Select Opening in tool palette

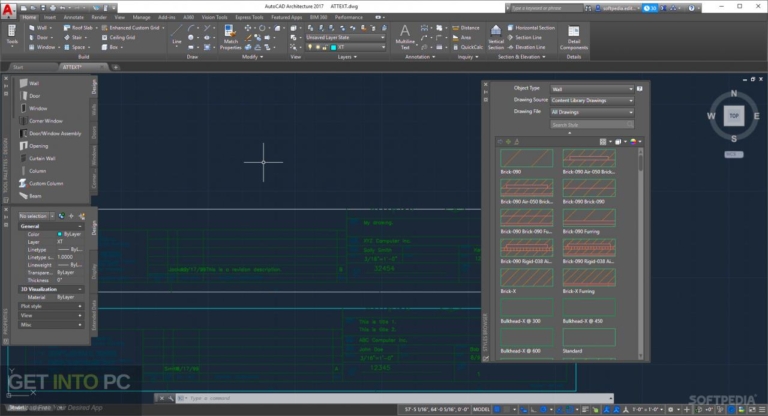pos(33,146)
